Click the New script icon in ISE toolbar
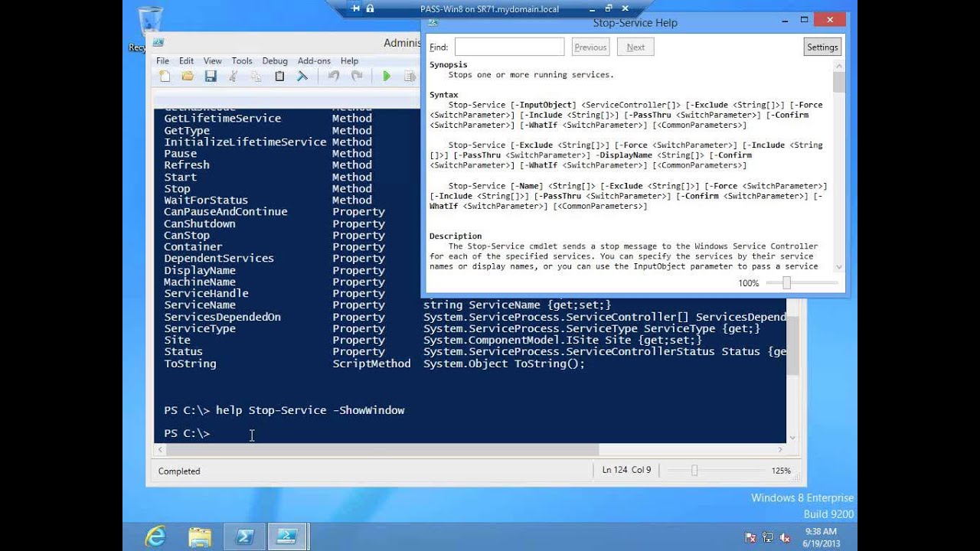 coord(165,76)
